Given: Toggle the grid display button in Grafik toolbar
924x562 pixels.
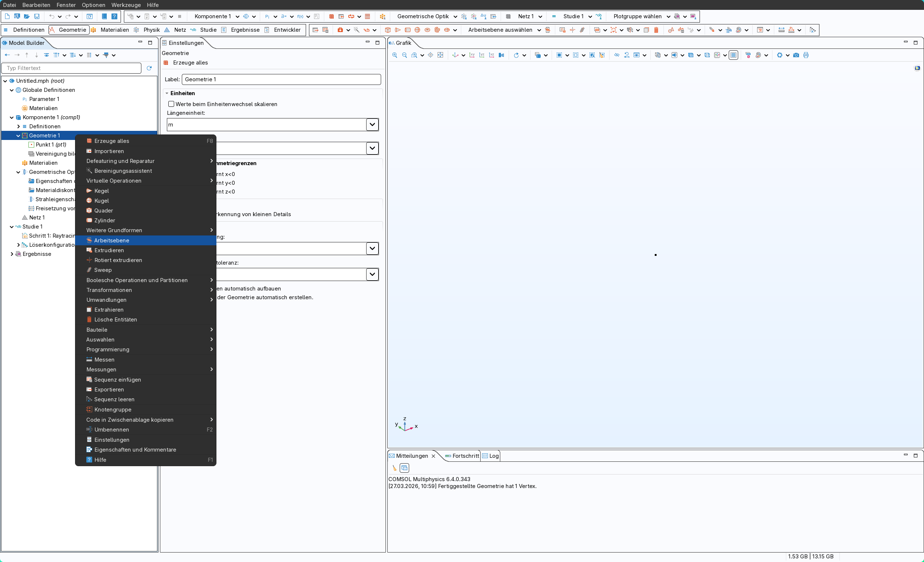Looking at the screenshot, I should (733, 55).
